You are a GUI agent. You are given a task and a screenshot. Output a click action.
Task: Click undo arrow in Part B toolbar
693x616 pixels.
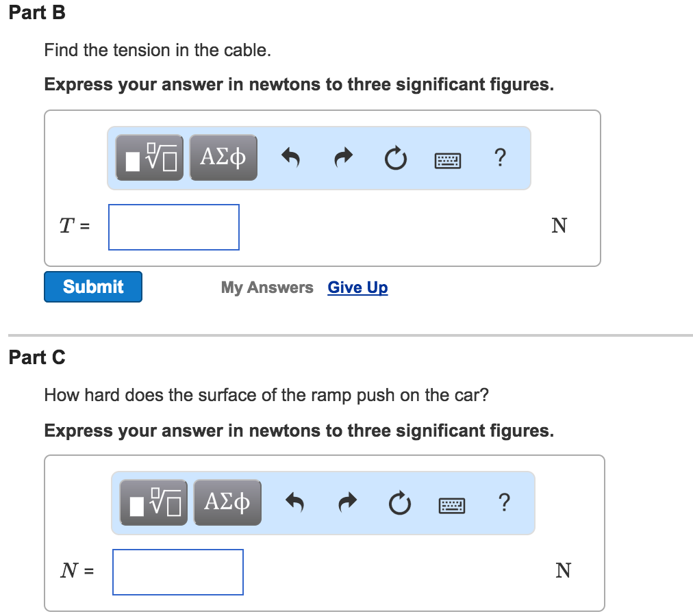tap(291, 159)
